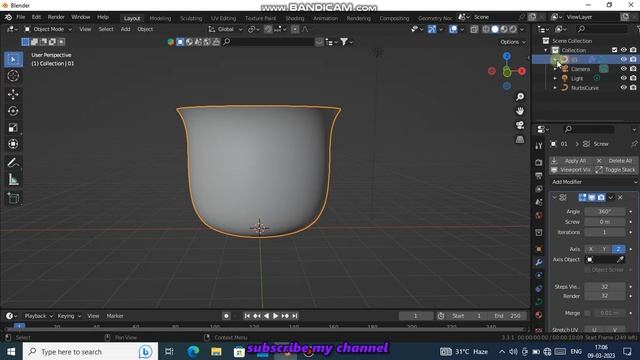Click the zoom viewport magnifier icon

click(520, 97)
